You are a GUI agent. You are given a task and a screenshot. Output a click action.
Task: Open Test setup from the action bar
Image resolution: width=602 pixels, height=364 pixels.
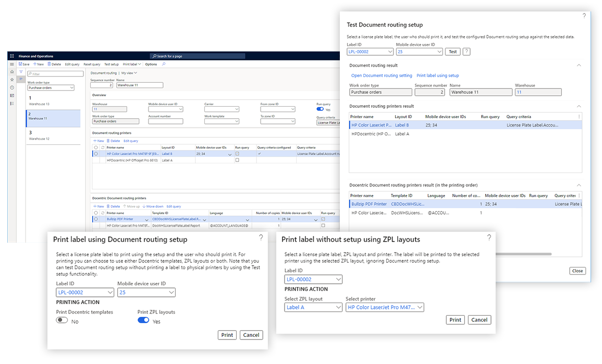coord(112,65)
